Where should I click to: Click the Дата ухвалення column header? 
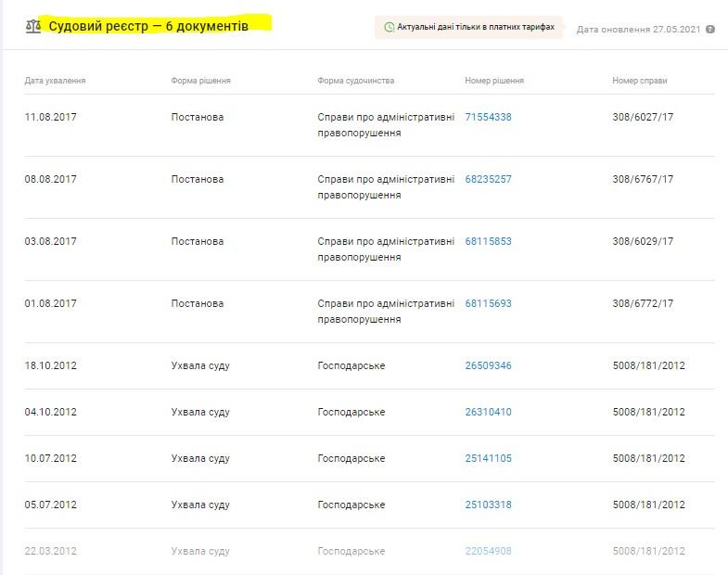pyautogui.click(x=55, y=81)
